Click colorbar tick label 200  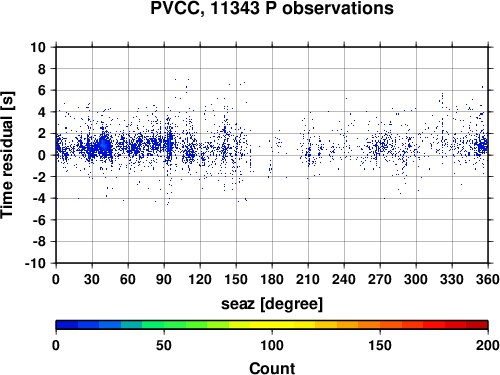coord(487,345)
